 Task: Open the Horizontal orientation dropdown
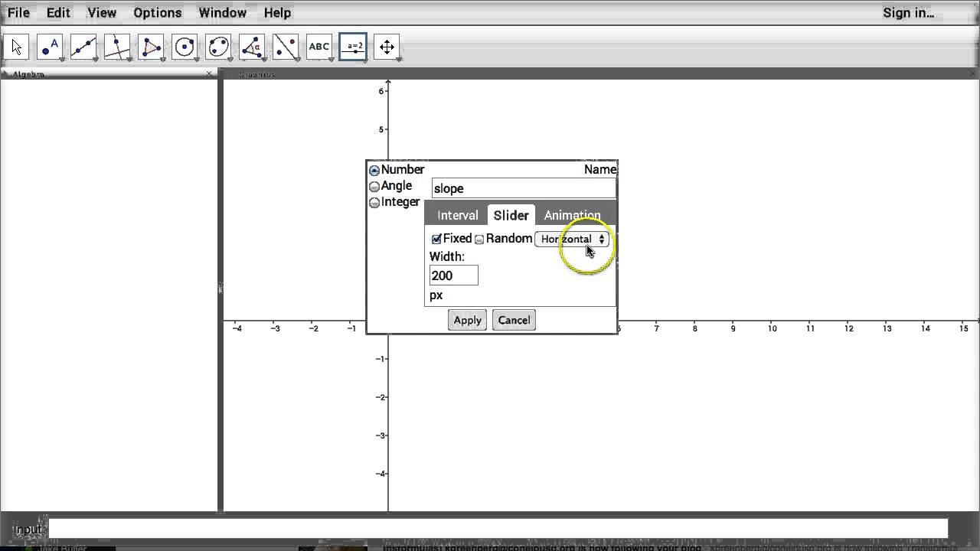[x=572, y=239]
